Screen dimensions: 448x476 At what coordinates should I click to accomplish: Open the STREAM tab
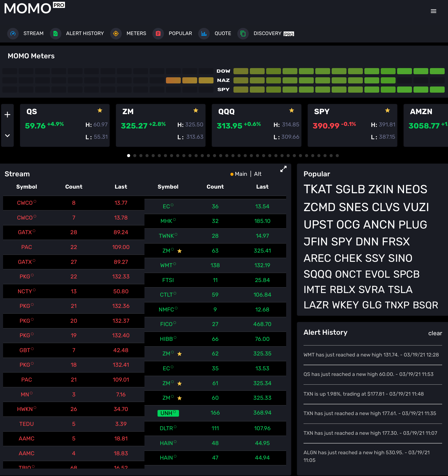coord(33,34)
